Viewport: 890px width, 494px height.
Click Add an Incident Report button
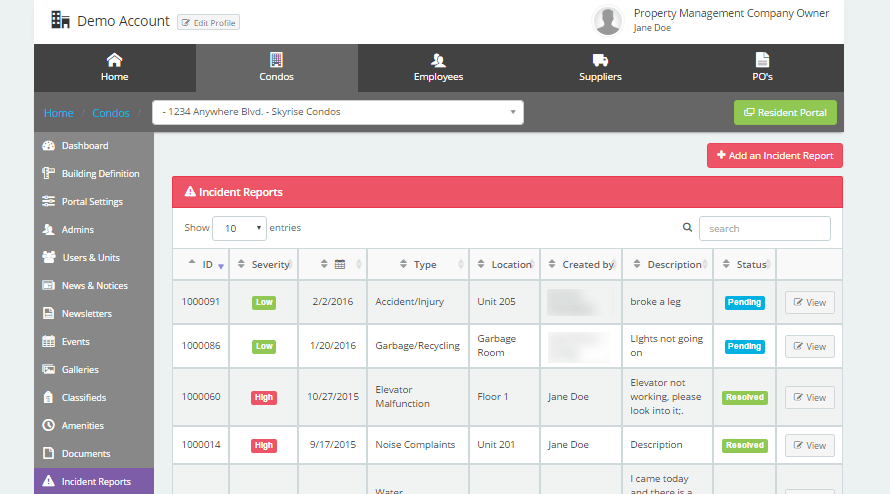coord(775,156)
